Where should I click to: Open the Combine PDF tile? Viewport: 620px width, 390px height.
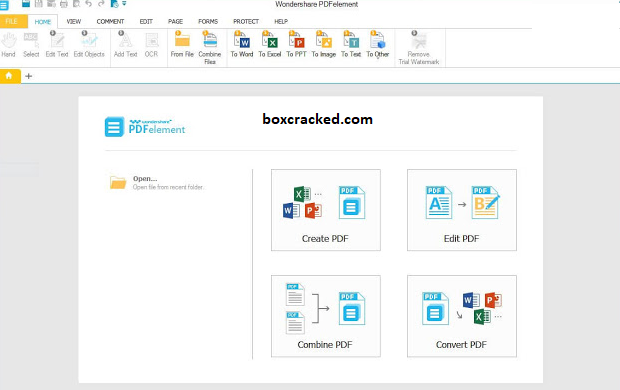326,316
